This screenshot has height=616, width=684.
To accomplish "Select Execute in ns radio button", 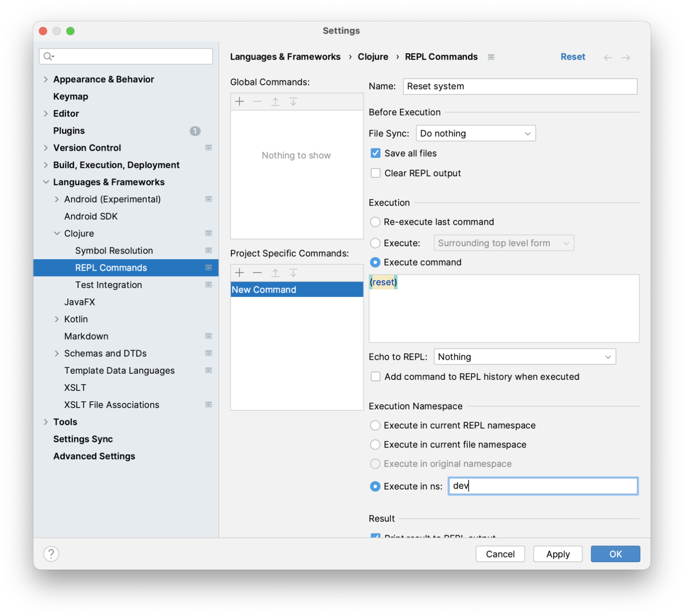I will pos(375,486).
